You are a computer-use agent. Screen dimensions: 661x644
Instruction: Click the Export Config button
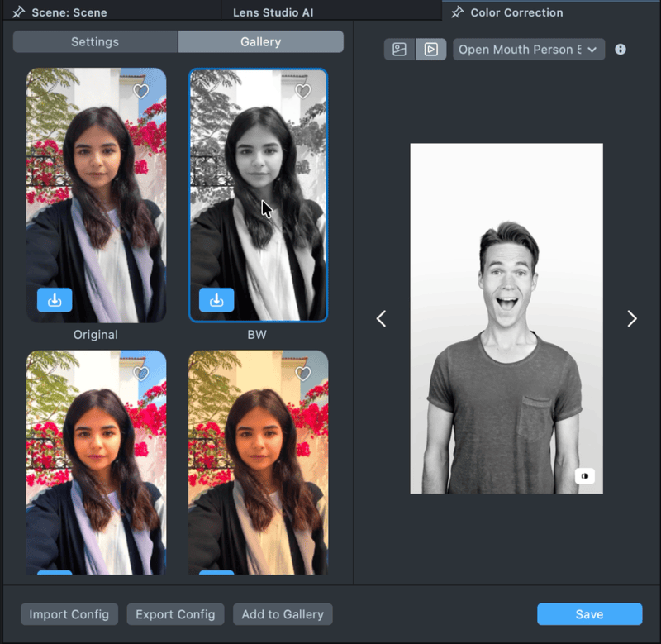click(x=175, y=614)
